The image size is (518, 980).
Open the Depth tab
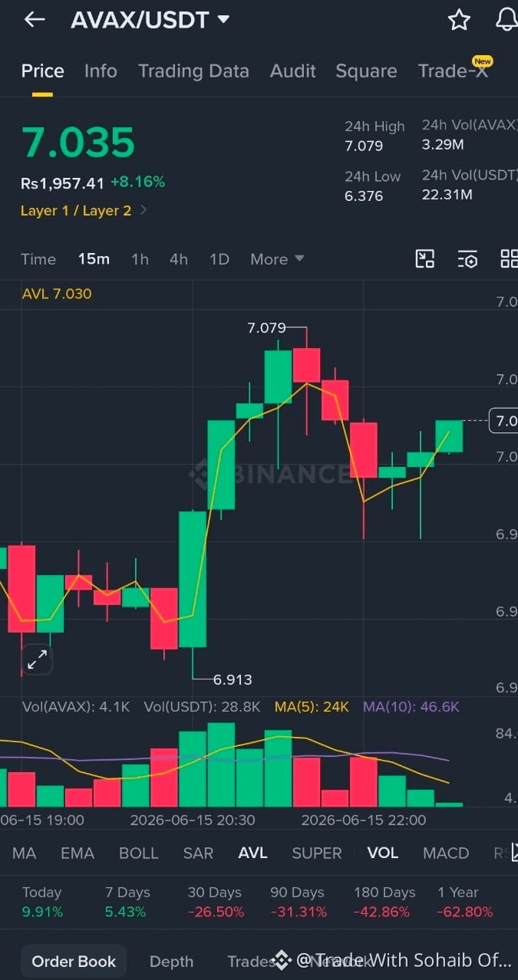point(171,961)
